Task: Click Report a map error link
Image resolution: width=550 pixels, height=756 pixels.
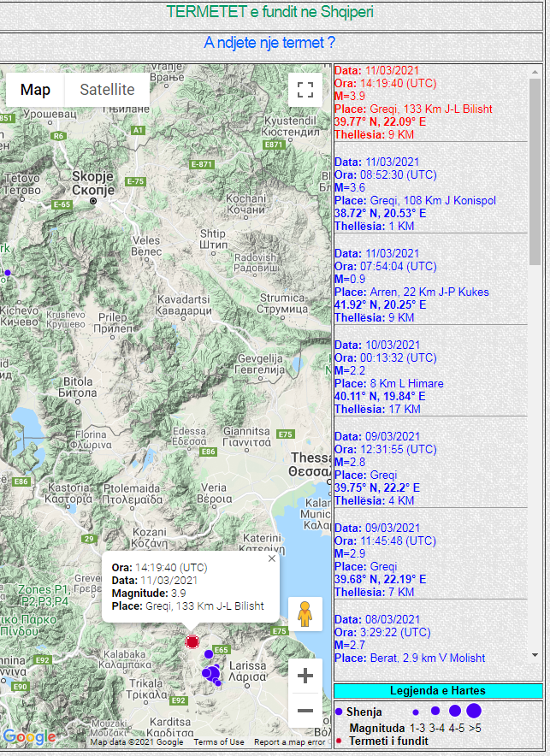Action: 289,742
